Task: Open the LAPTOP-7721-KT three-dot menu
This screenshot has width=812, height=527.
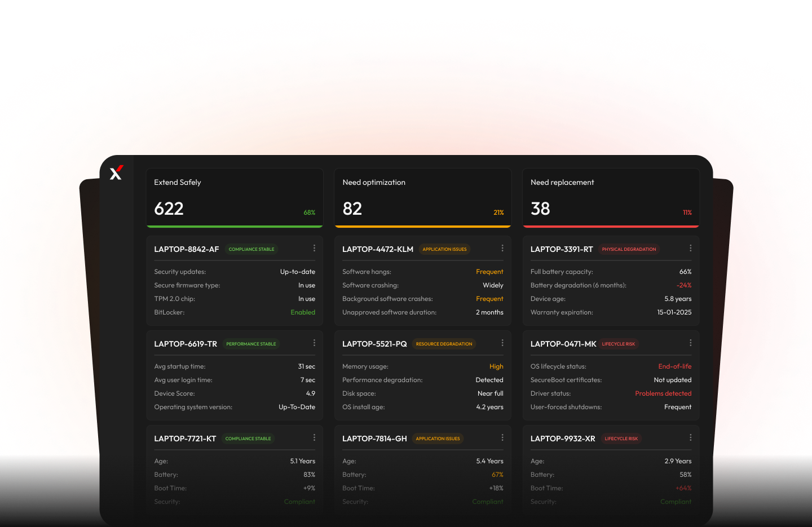Action: [x=314, y=438]
